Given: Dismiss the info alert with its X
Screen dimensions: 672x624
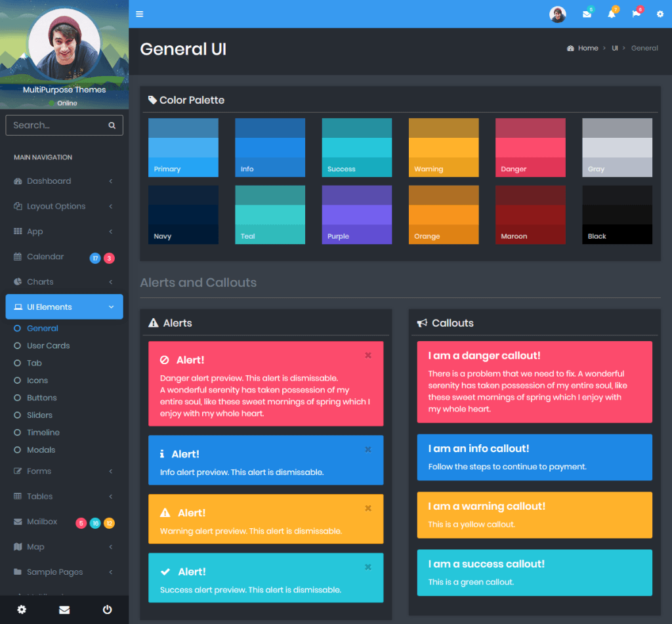Looking at the screenshot, I should [x=367, y=449].
